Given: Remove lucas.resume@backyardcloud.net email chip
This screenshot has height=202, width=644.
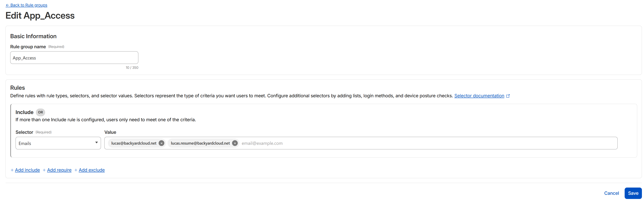Looking at the screenshot, I should tap(235, 143).
